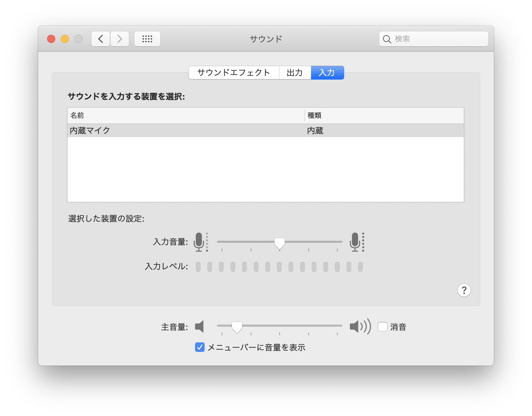Screen dimensions: 532x416
Task: Open help with the question mark button
Action: pos(464,290)
